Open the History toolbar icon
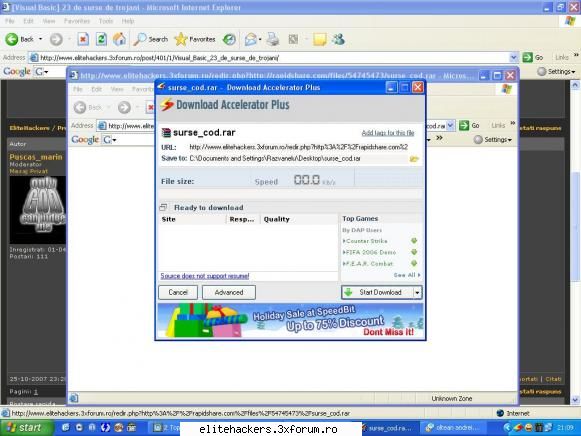The height and width of the screenshot is (436, 581). click(x=229, y=39)
